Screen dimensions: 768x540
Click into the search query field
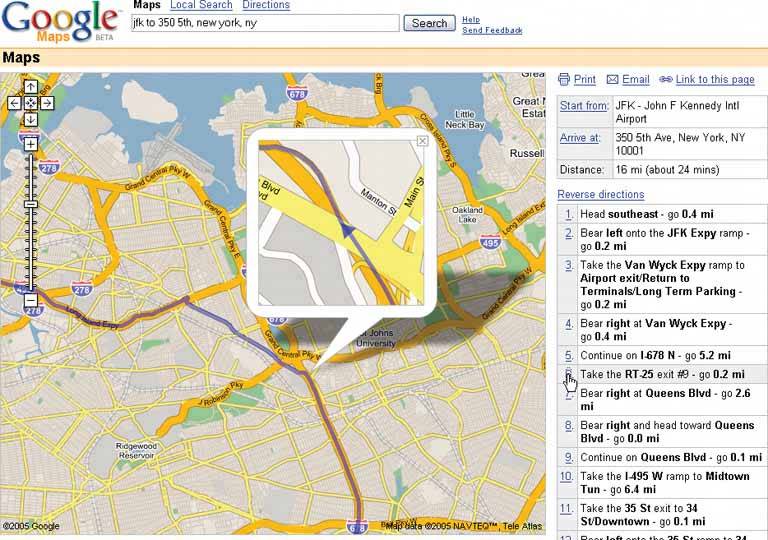point(265,23)
